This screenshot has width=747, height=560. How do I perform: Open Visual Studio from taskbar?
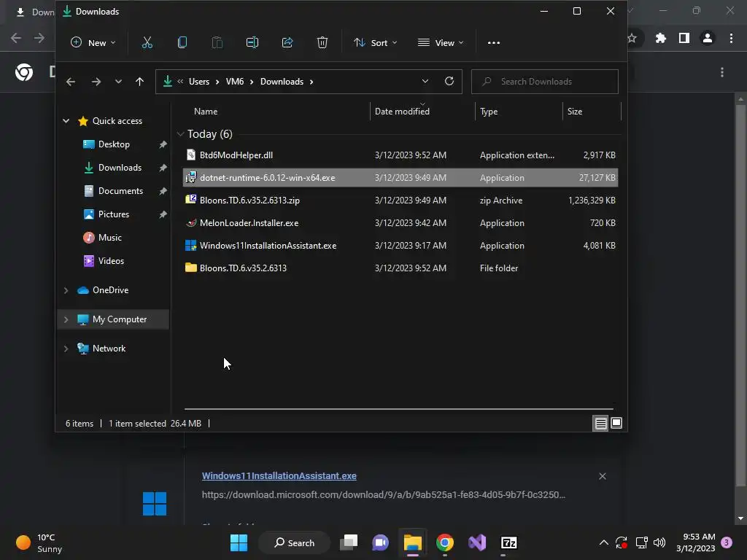click(x=477, y=542)
